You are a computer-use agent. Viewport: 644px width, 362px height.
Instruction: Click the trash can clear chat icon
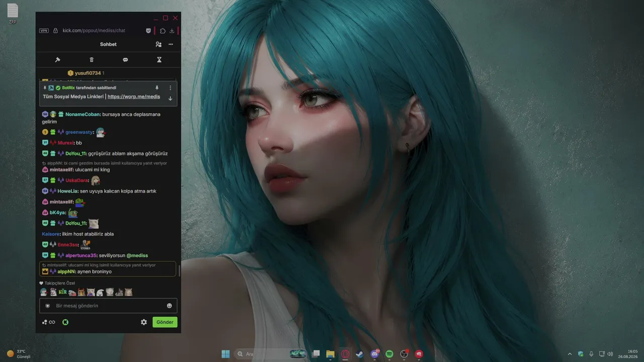click(92, 60)
